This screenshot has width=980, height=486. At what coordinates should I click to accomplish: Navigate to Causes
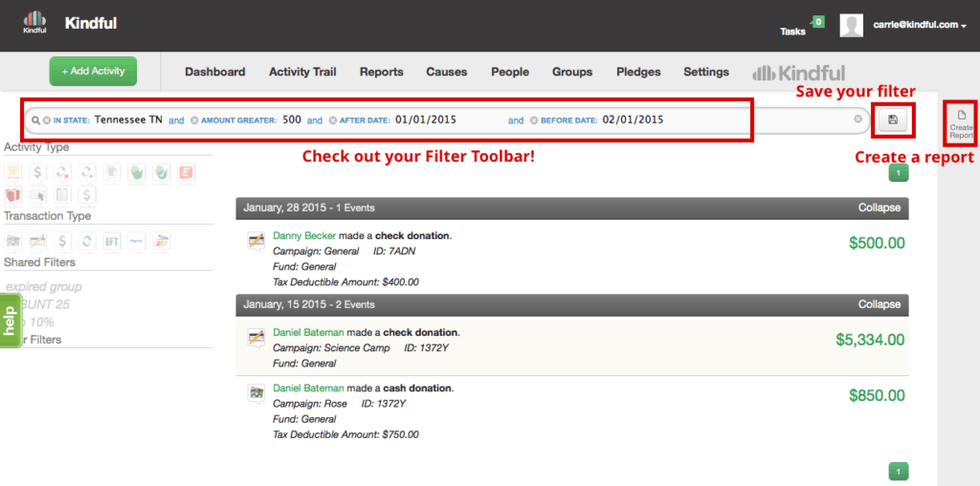tap(447, 72)
